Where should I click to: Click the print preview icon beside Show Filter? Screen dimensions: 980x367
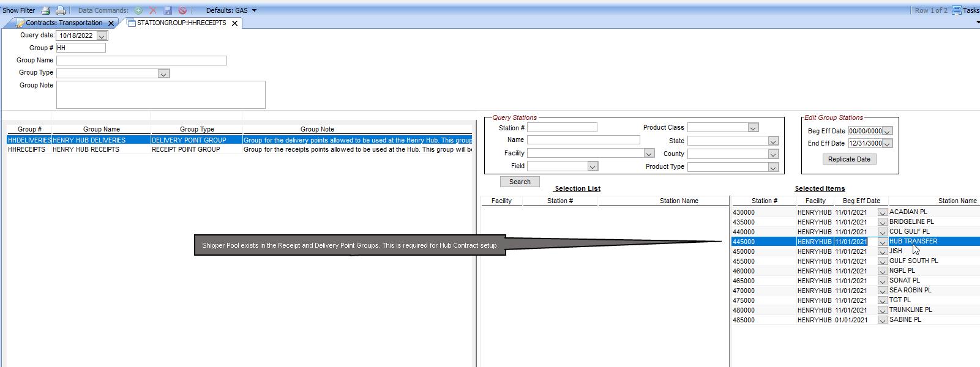46,10
